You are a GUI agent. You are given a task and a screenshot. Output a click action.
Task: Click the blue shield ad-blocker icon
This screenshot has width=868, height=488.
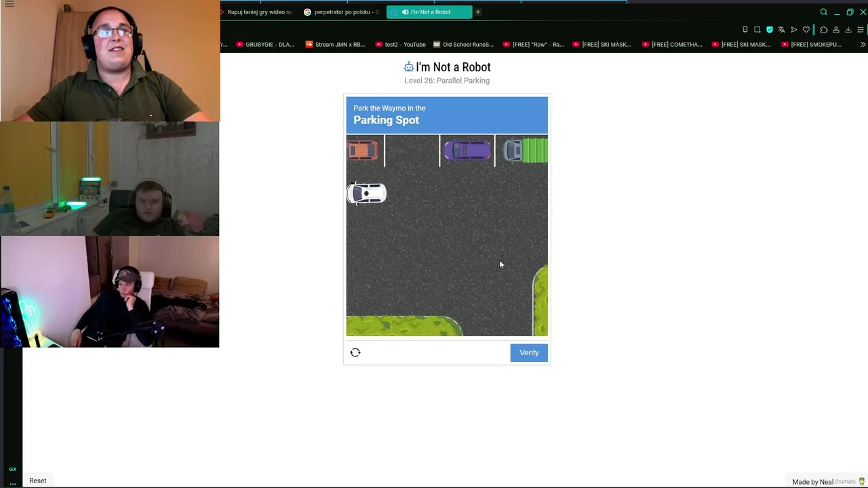770,30
